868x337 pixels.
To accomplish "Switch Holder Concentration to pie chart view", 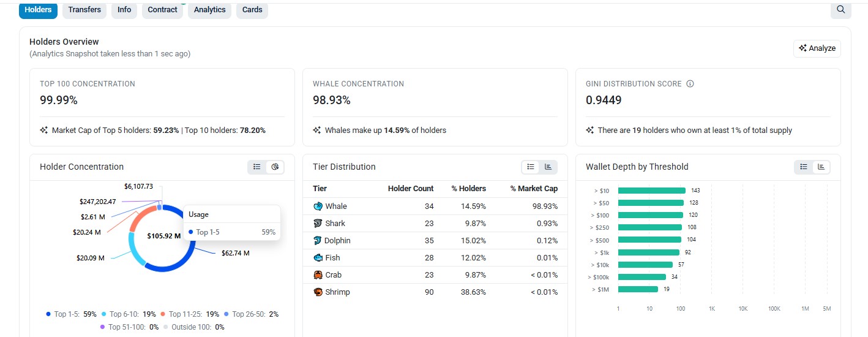I will click(275, 167).
